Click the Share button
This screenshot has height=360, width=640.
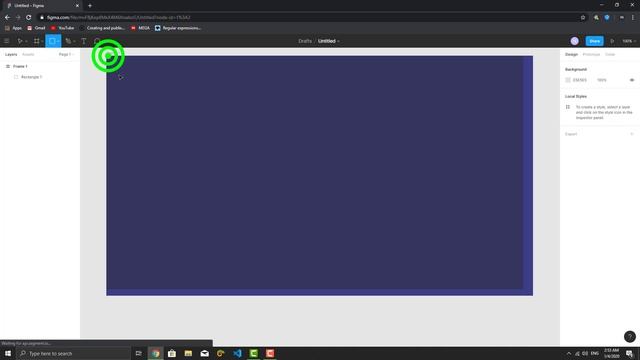click(x=594, y=41)
